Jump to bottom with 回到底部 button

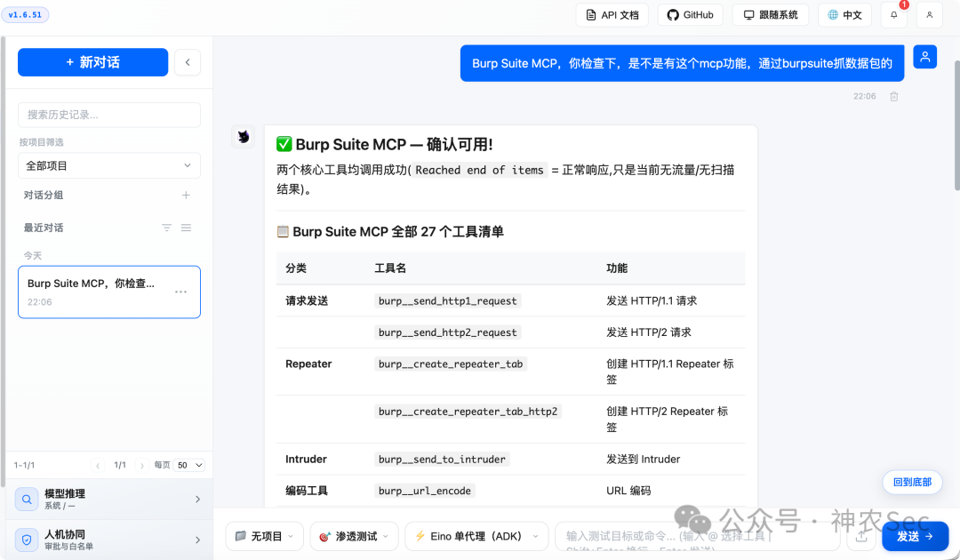(912, 483)
